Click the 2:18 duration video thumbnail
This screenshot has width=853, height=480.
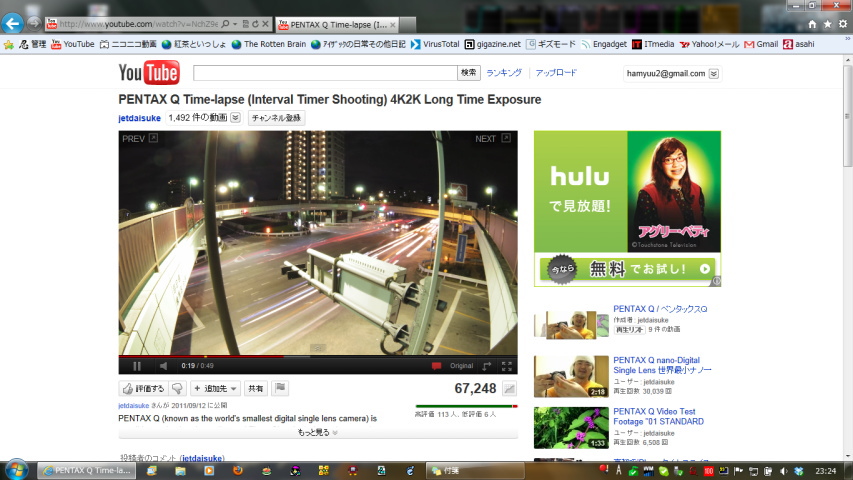[x=571, y=376]
